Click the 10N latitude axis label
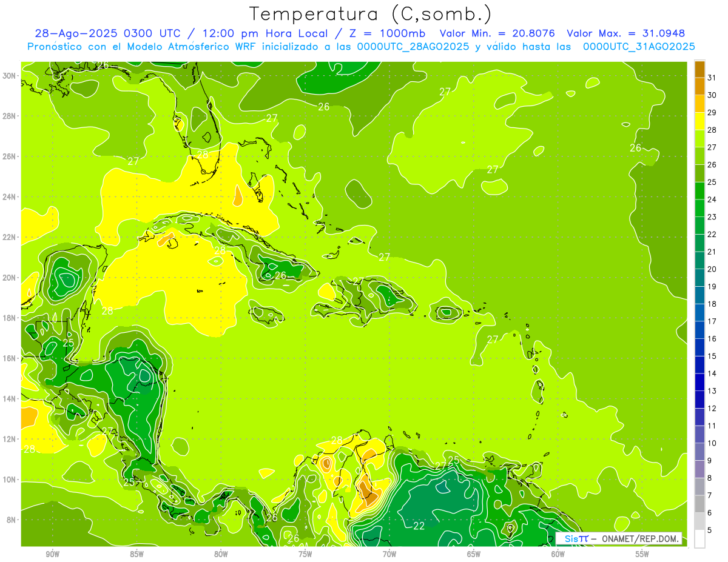 click(9, 480)
